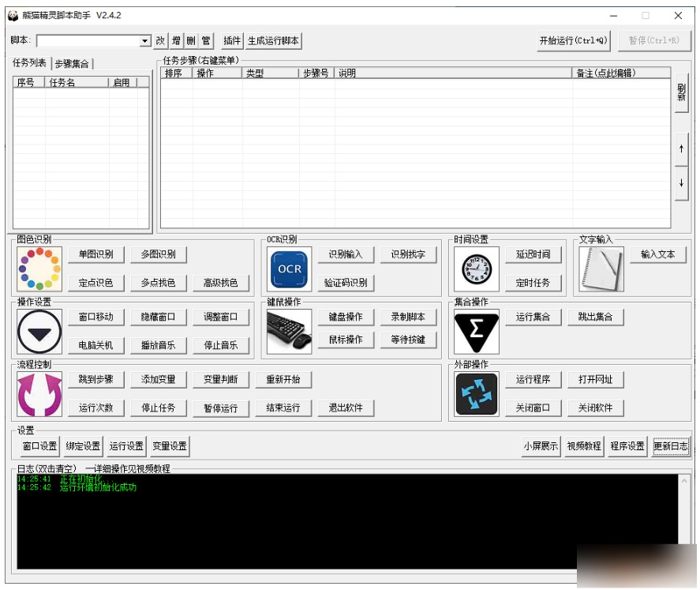Open 变量设置 variable settings
Image resolution: width=700 pixels, height=590 pixels.
point(170,446)
